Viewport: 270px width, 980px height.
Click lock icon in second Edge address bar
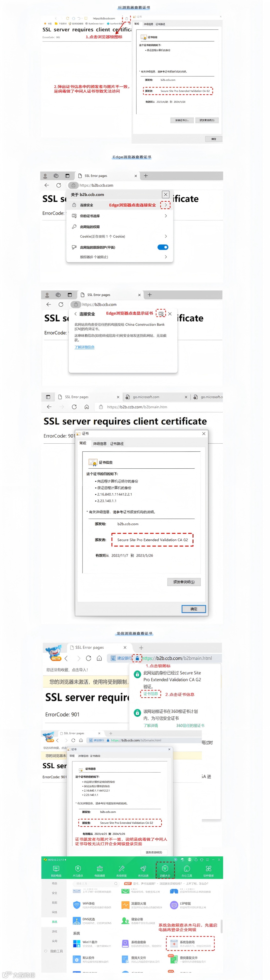[76, 304]
